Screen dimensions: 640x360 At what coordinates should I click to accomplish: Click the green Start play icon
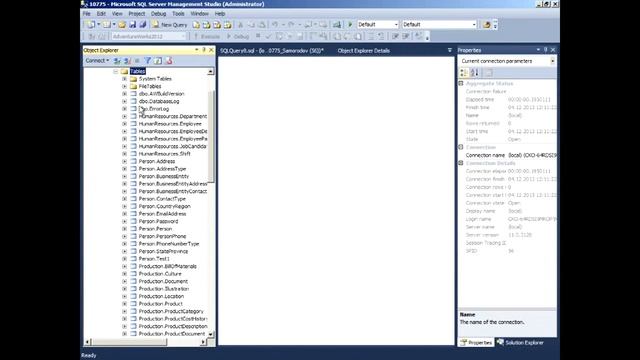(350, 25)
